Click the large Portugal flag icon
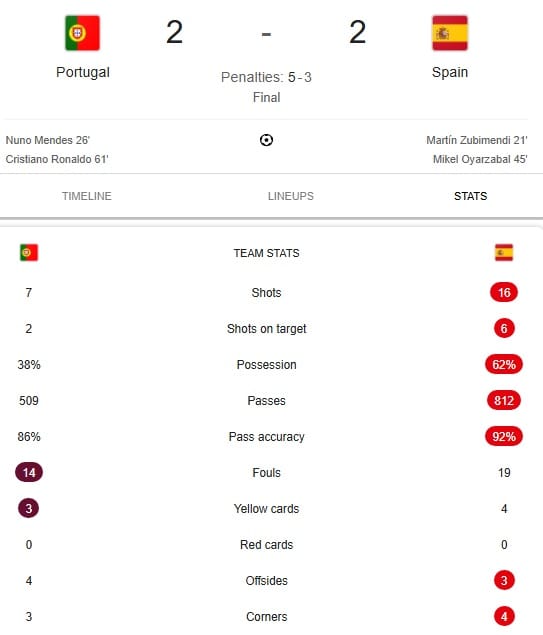This screenshot has width=543, height=635. [82, 33]
